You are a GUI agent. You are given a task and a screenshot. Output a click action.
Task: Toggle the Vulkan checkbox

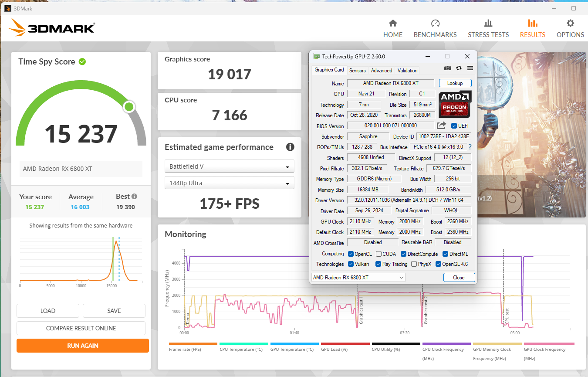(x=351, y=264)
